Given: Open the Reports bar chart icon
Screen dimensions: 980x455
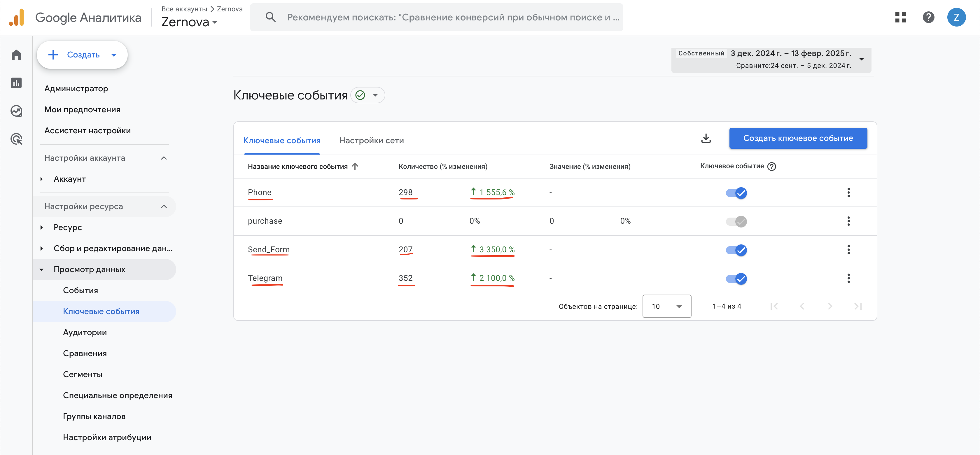Looking at the screenshot, I should [16, 83].
